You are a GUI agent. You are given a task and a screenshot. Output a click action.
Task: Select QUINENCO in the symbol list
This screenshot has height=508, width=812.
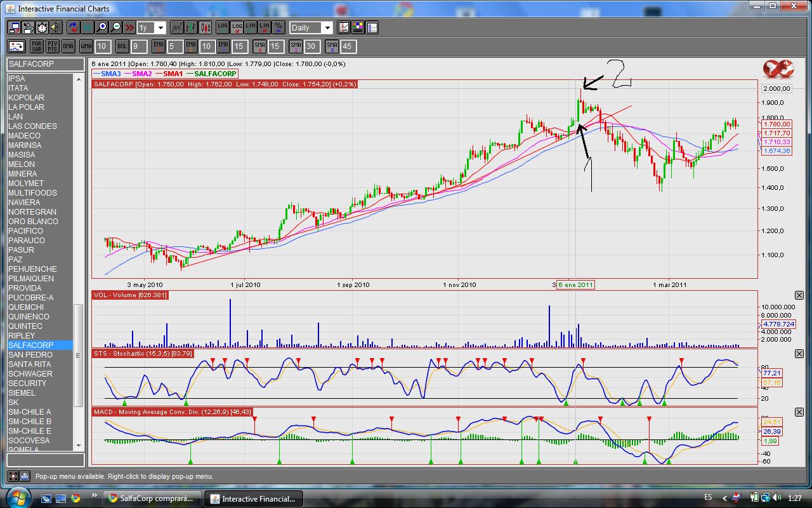point(40,317)
